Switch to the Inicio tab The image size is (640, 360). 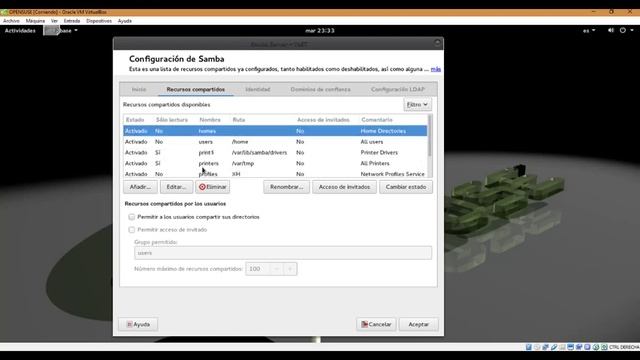139,89
